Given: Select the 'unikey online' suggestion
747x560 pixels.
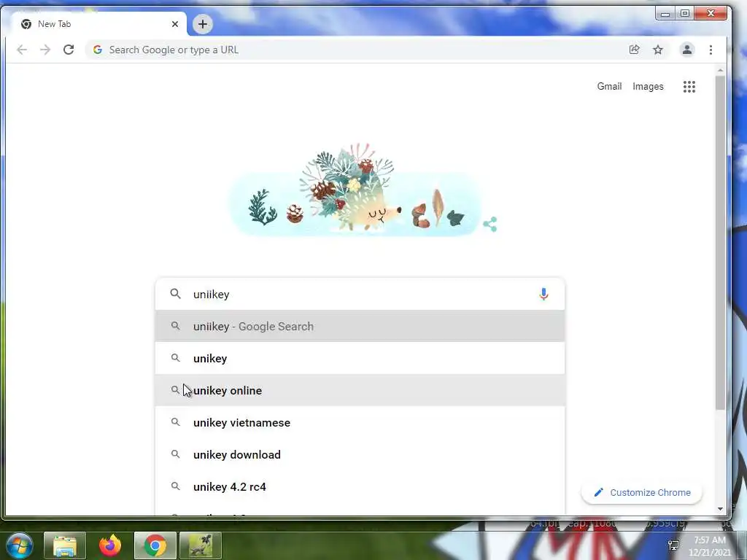Looking at the screenshot, I should click(x=360, y=391).
